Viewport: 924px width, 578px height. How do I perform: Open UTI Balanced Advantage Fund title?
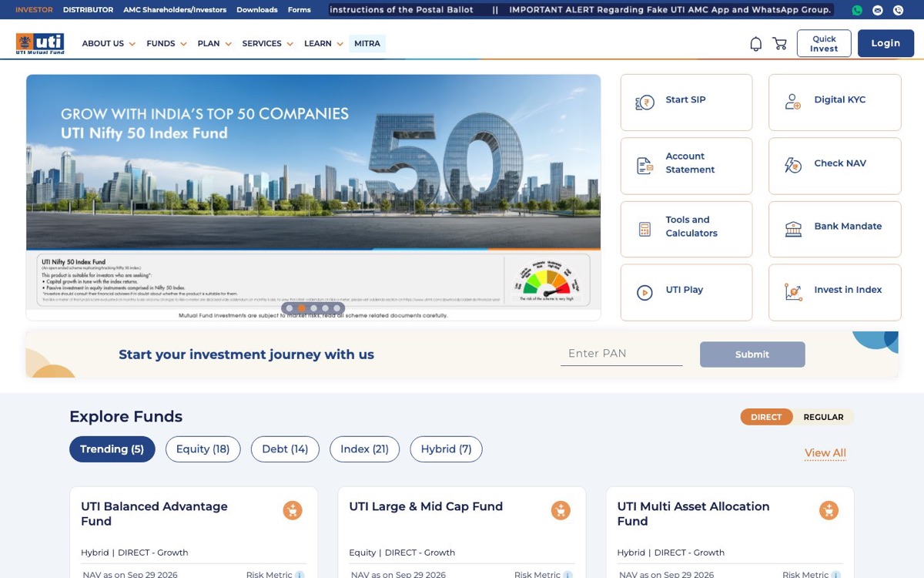coord(154,514)
